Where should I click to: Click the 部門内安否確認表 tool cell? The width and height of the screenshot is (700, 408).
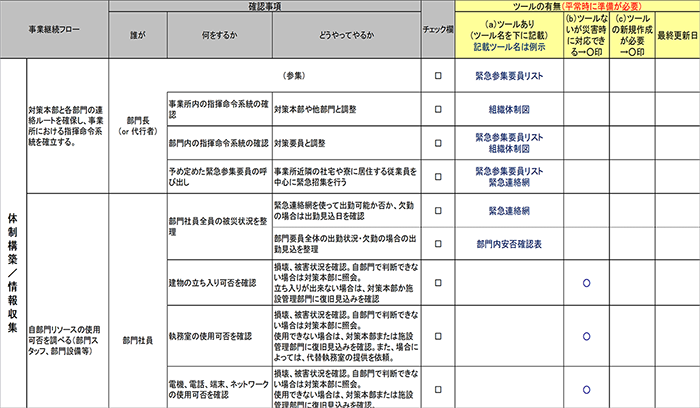[x=509, y=244]
